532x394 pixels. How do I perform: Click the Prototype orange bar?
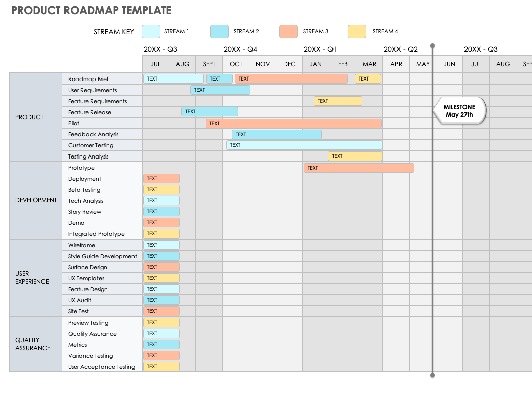(358, 168)
